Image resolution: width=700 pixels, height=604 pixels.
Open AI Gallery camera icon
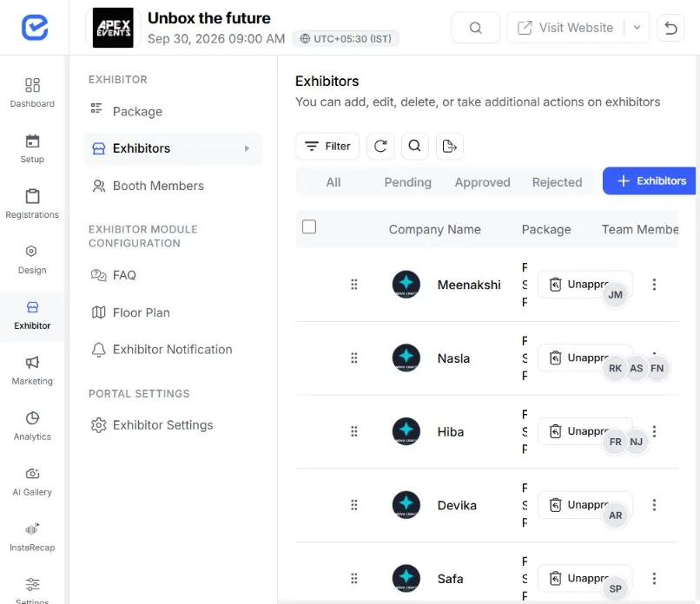(x=32, y=473)
